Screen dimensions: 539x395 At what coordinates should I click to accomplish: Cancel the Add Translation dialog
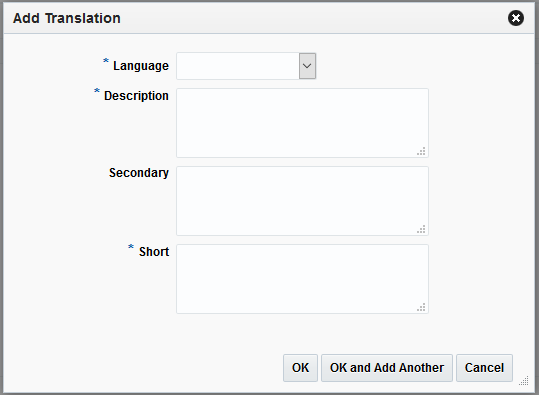coord(484,368)
